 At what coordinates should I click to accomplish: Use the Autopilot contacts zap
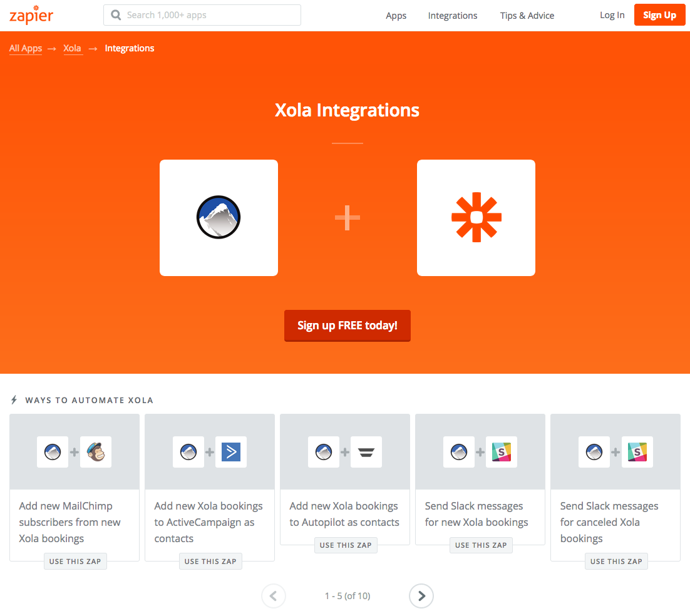(x=346, y=545)
